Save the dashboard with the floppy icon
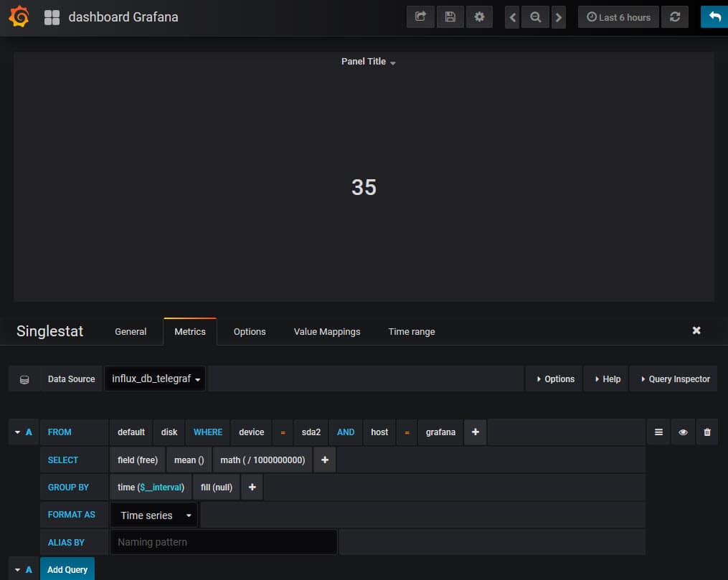The height and width of the screenshot is (580, 728). click(450, 17)
